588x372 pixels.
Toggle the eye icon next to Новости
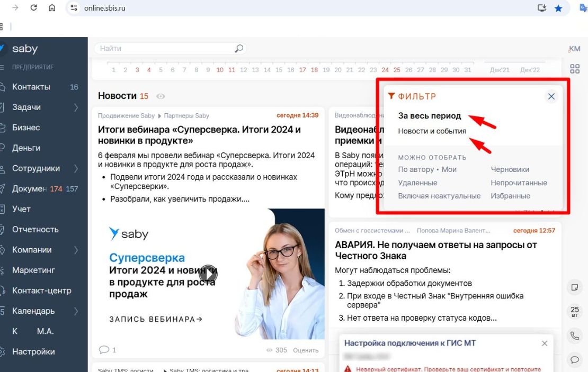pos(161,96)
